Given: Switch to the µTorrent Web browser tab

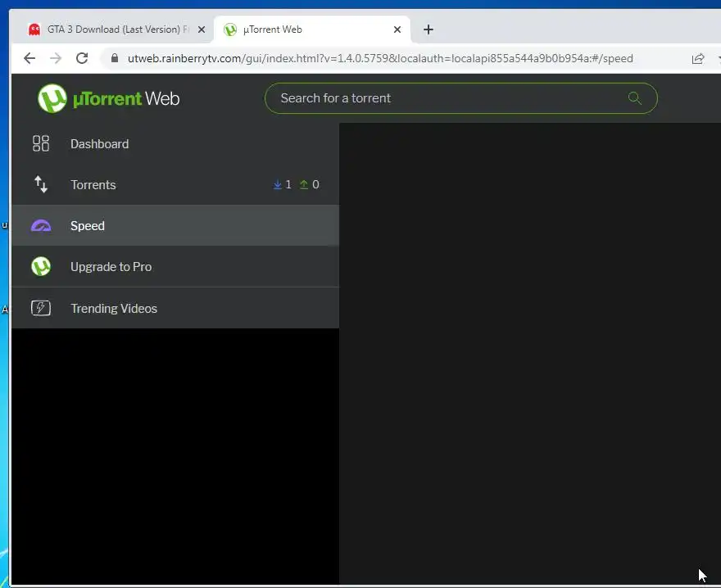Looking at the screenshot, I should pos(312,29).
